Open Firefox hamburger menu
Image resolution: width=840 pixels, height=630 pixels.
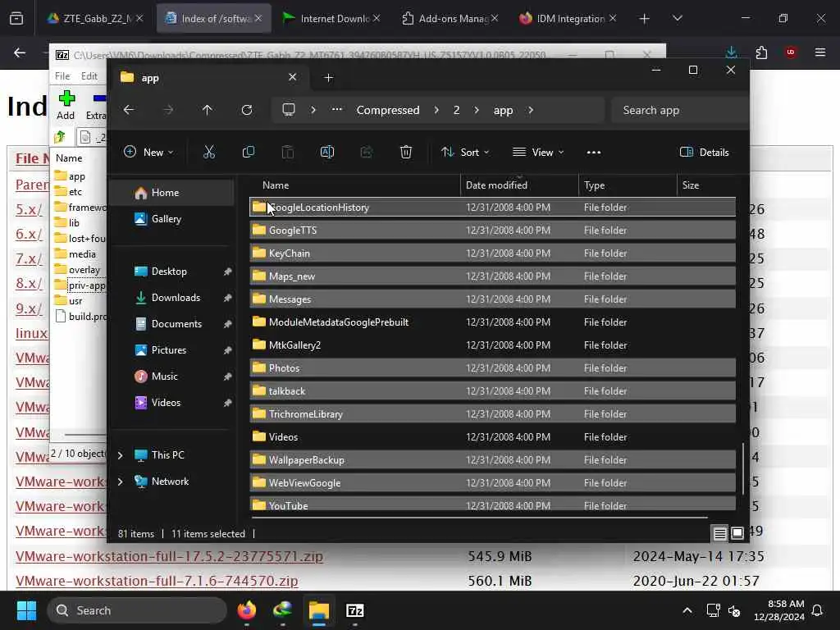point(819,52)
